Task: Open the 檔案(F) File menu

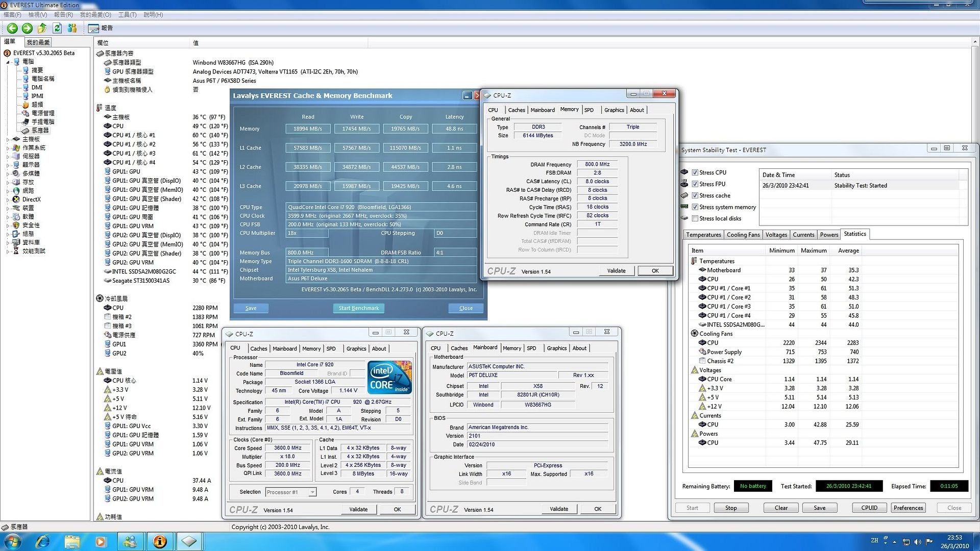Action: pyautogui.click(x=12, y=15)
